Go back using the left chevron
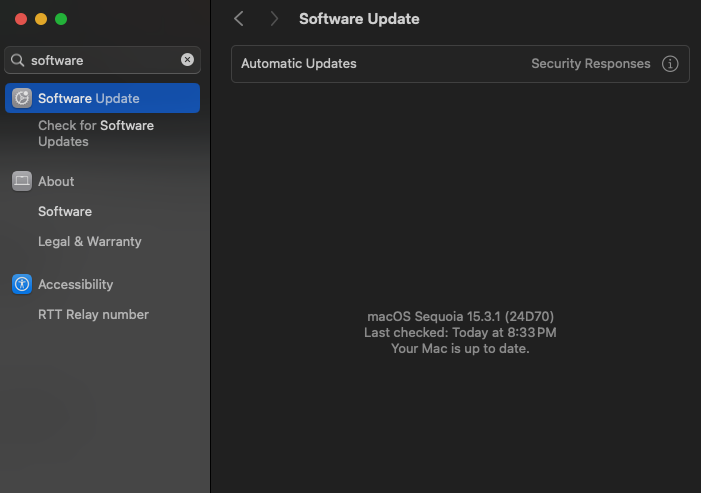 click(x=238, y=19)
